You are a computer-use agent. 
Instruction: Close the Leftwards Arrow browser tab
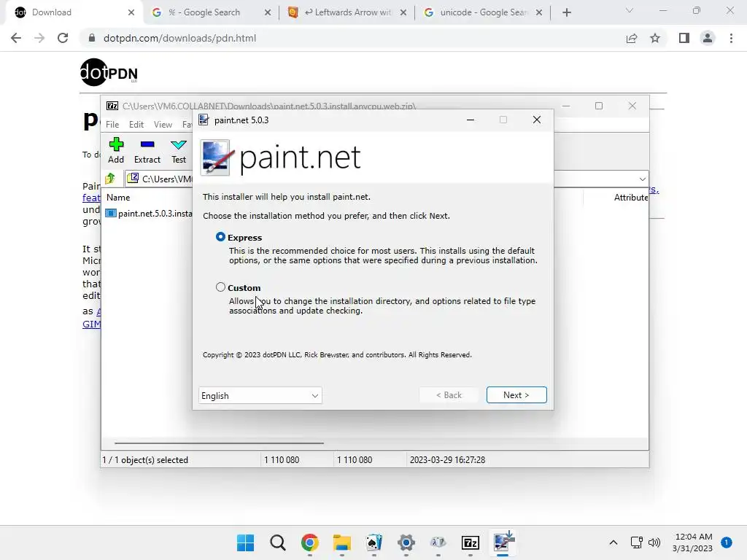point(403,12)
